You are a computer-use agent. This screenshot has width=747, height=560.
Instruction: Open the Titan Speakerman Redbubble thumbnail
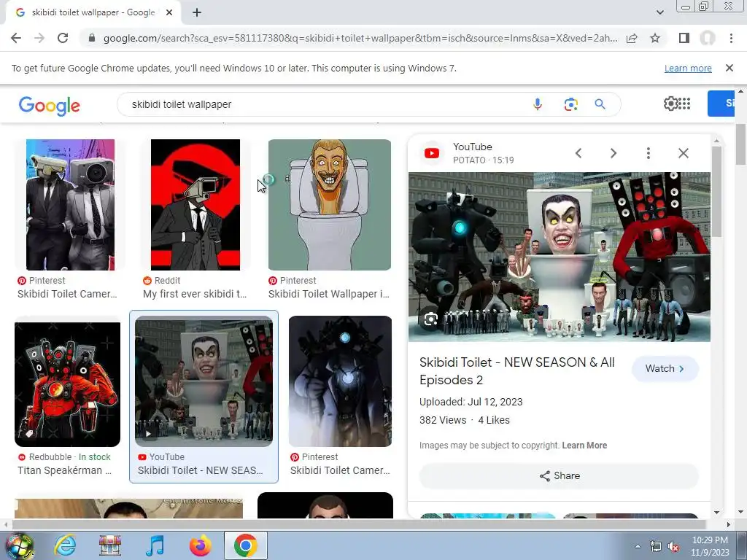point(67,384)
